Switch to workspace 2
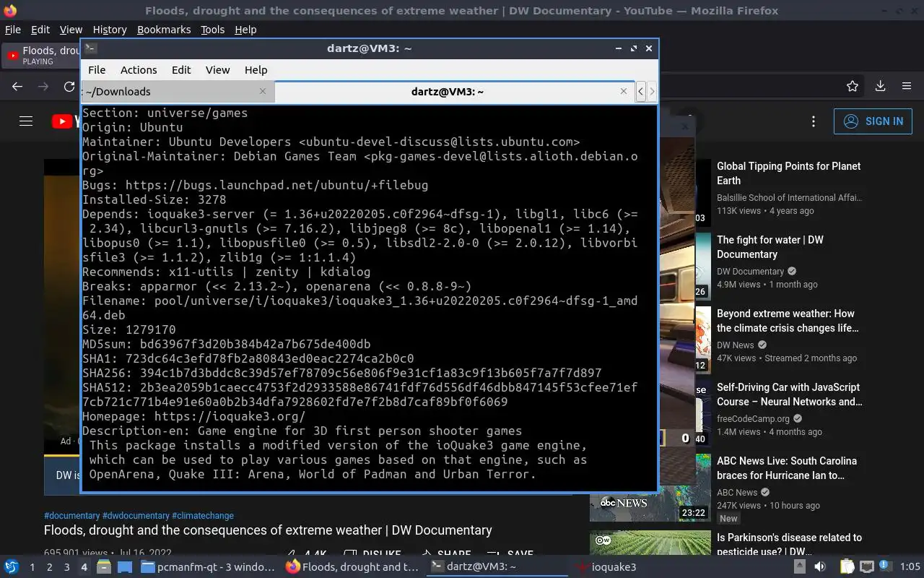 (49, 567)
